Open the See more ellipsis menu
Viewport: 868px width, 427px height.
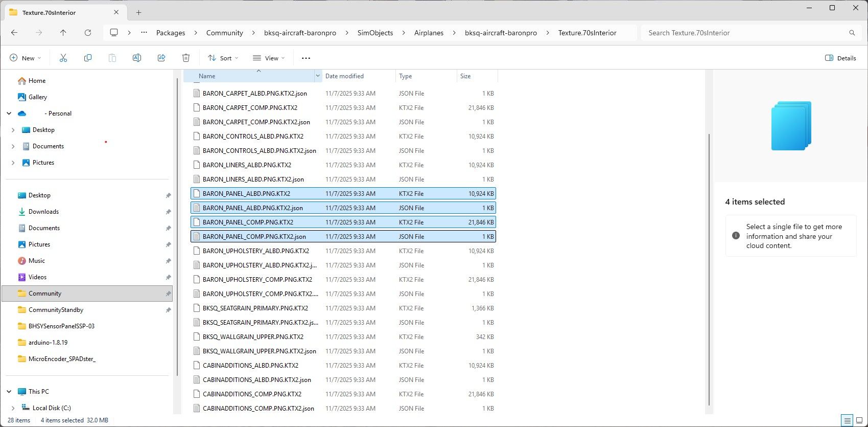(306, 58)
